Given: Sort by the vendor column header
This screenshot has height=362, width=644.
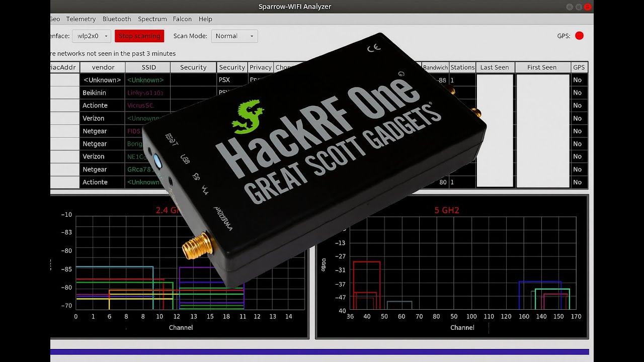Looking at the screenshot, I should (x=103, y=67).
